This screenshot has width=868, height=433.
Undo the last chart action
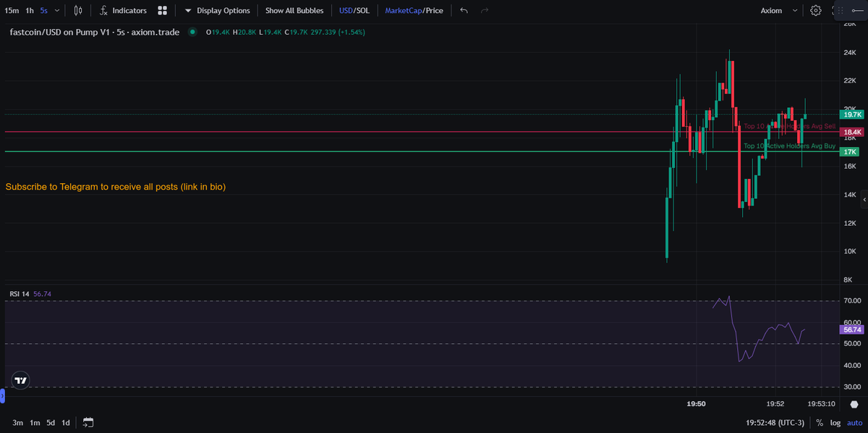click(x=464, y=10)
